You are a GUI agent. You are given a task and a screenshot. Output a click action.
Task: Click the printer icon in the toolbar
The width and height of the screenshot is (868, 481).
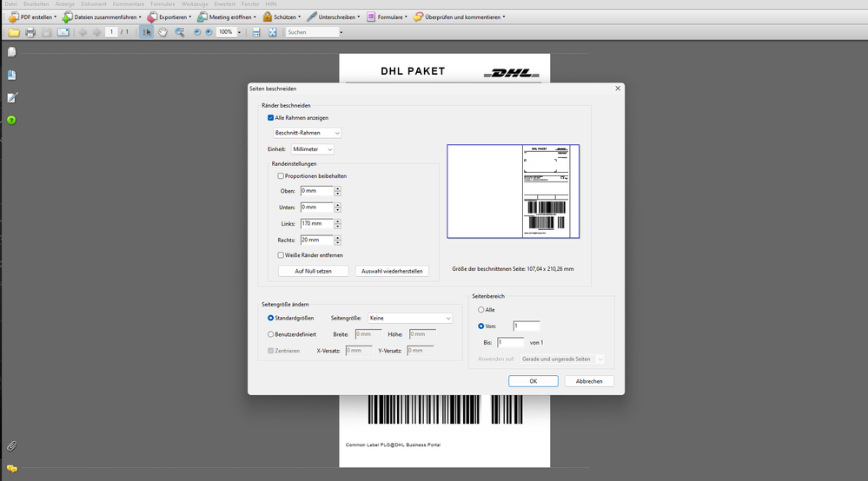tap(30, 32)
